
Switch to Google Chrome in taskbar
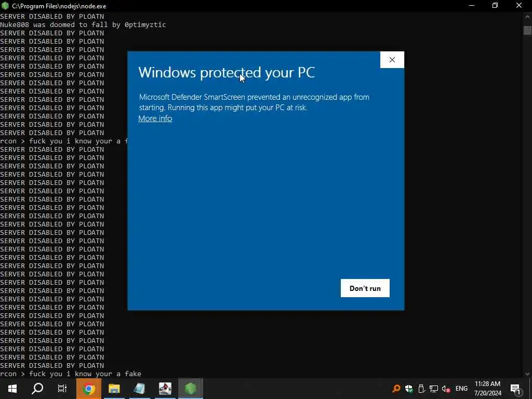[88, 389]
